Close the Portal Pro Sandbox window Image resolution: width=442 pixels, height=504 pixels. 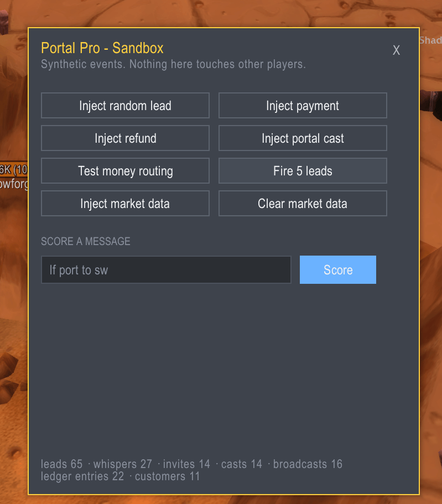click(x=396, y=50)
